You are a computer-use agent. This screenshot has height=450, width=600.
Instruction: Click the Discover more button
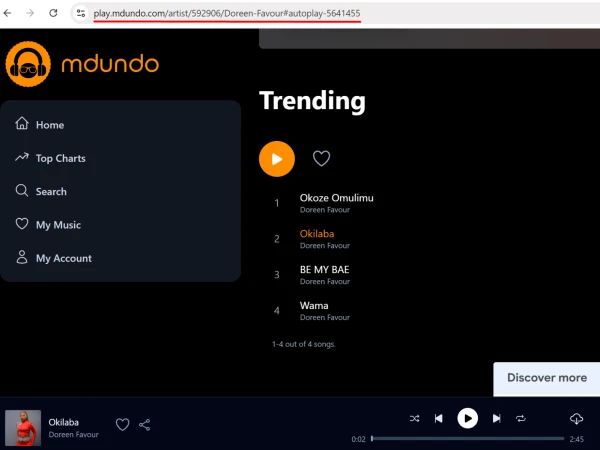547,378
